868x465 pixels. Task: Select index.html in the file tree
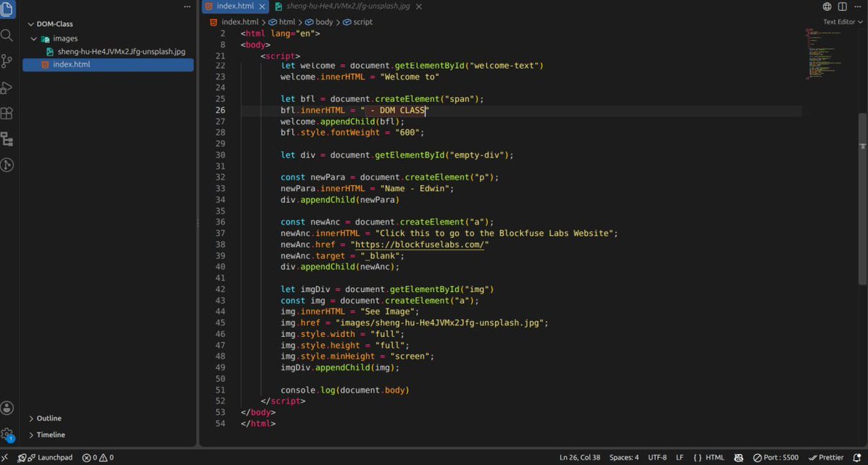(107, 64)
